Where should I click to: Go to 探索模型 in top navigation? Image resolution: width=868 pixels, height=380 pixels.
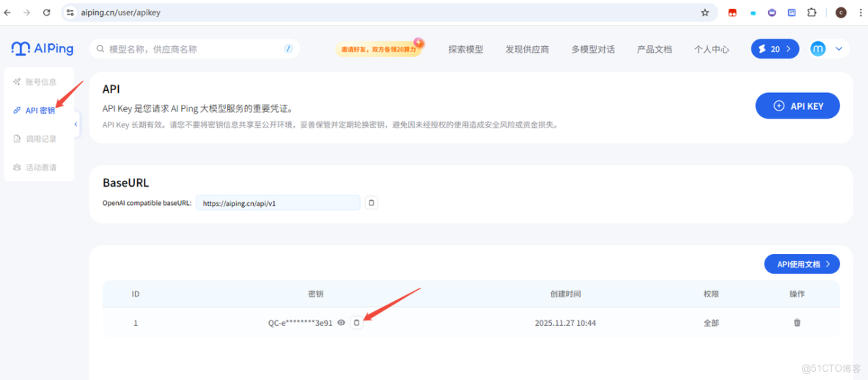click(466, 49)
